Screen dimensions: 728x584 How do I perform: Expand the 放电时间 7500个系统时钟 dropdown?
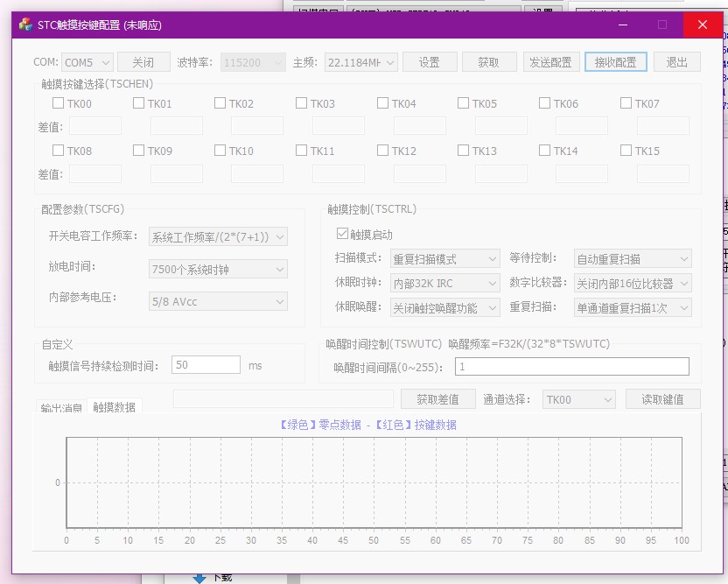(x=218, y=269)
